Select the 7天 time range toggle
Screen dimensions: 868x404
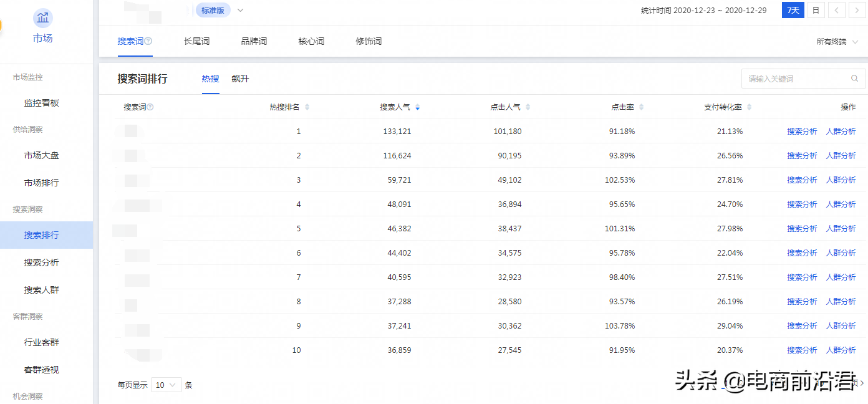pos(793,11)
